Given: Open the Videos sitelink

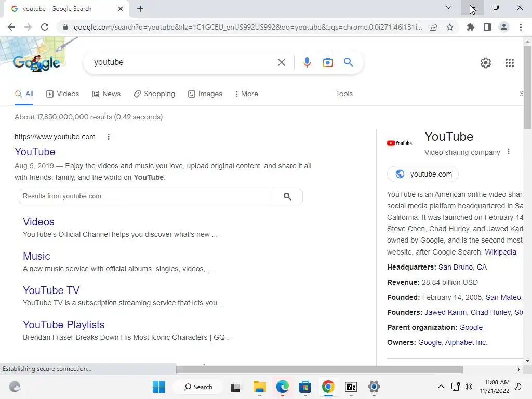Looking at the screenshot, I should click(x=38, y=222).
